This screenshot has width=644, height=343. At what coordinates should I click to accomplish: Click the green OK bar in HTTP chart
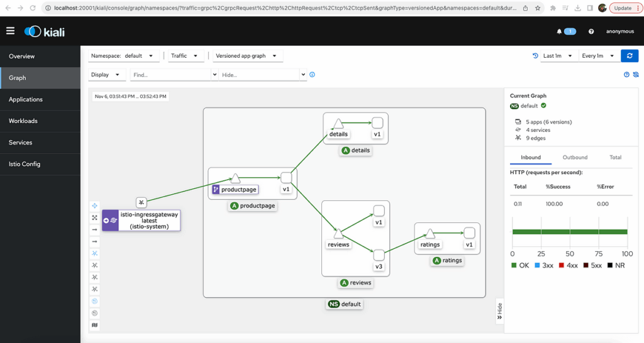pos(570,232)
